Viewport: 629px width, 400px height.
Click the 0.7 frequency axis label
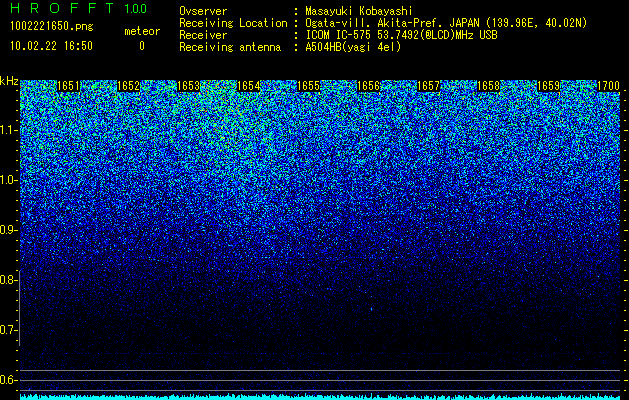pyautogui.click(x=8, y=330)
